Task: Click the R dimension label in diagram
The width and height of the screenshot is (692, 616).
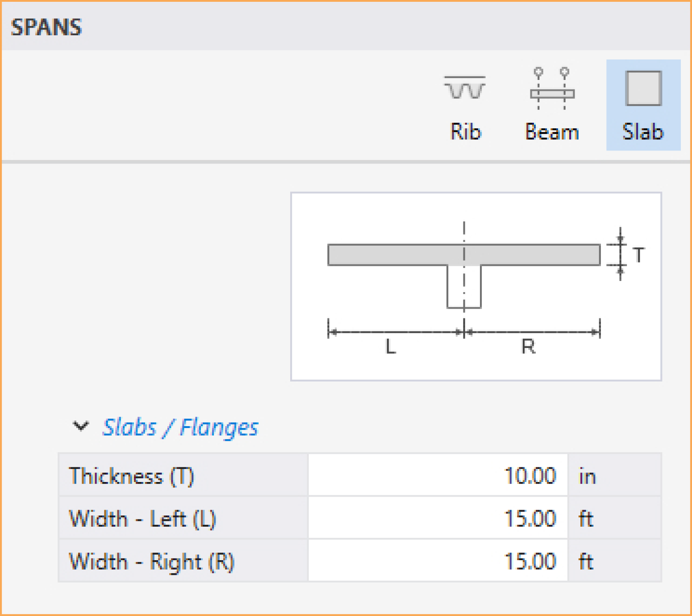Action: 528,346
